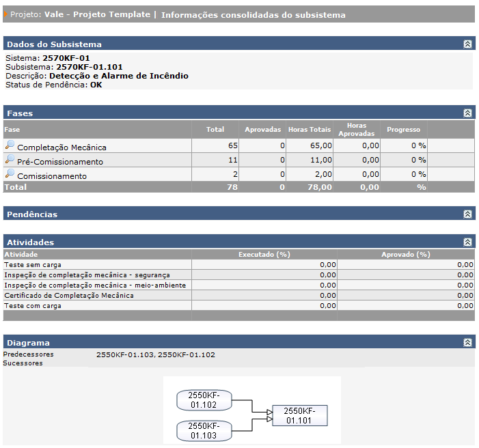Select Inspeção de completação mecânica - segurança
Image resolution: width=479 pixels, height=448 pixels.
pos(87,275)
